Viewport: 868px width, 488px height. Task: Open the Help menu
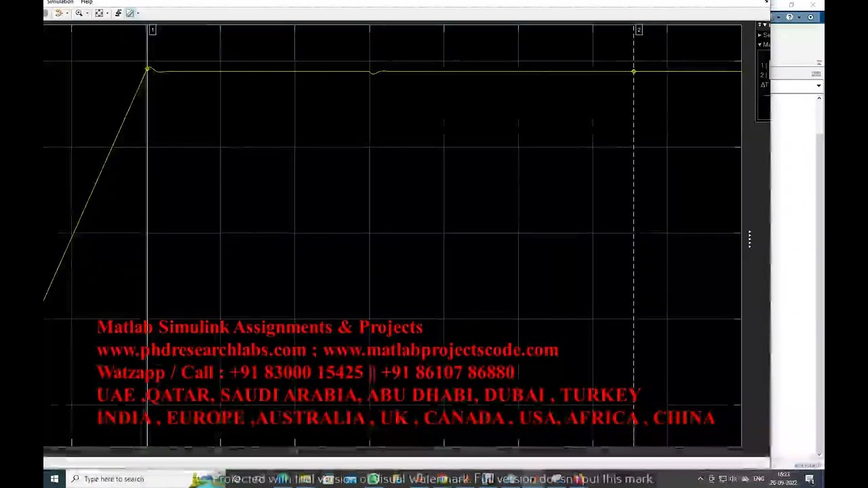pos(87,2)
